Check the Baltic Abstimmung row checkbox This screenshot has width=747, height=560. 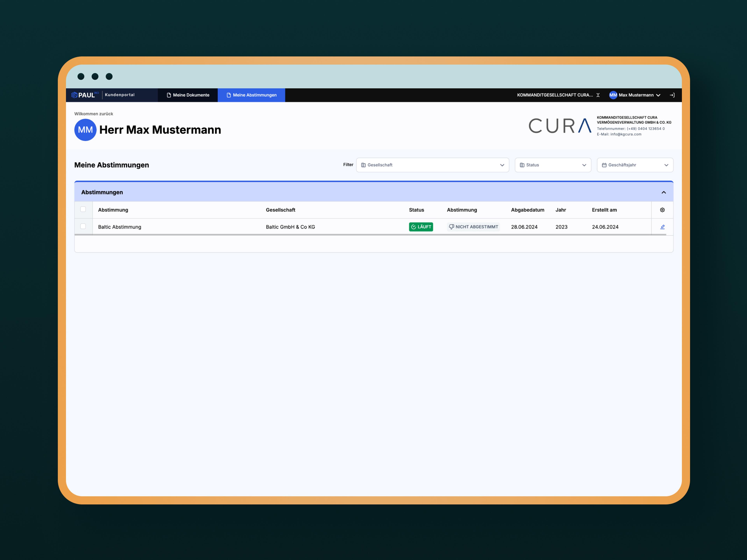(83, 227)
